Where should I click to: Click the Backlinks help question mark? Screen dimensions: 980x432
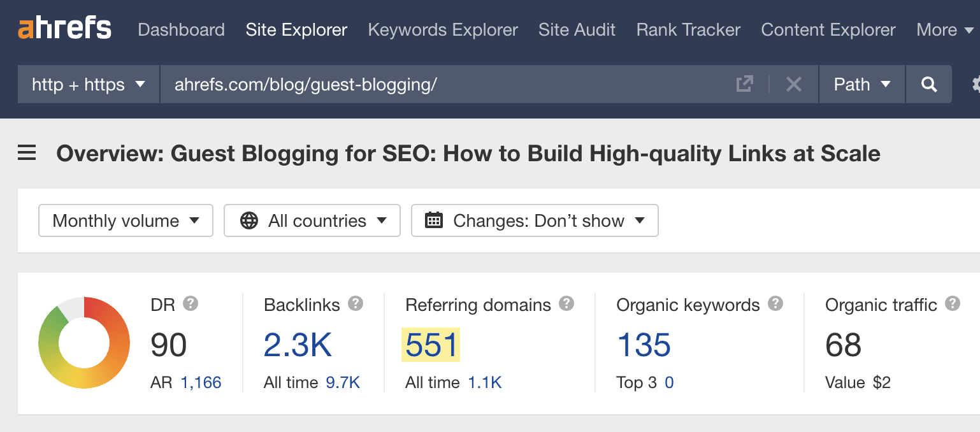[356, 303]
